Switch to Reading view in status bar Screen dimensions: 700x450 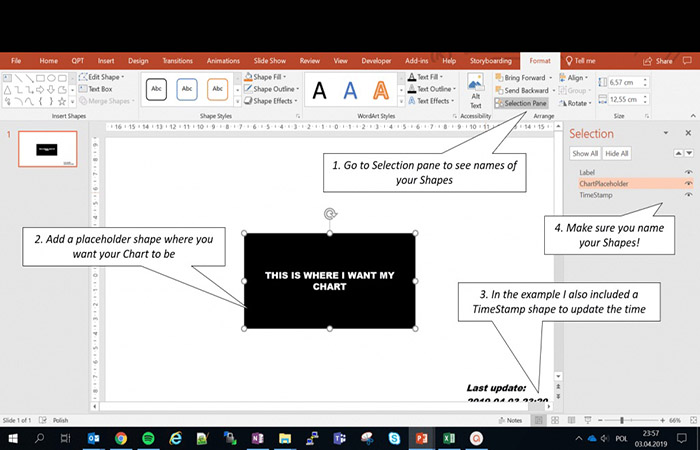pyautogui.click(x=571, y=420)
